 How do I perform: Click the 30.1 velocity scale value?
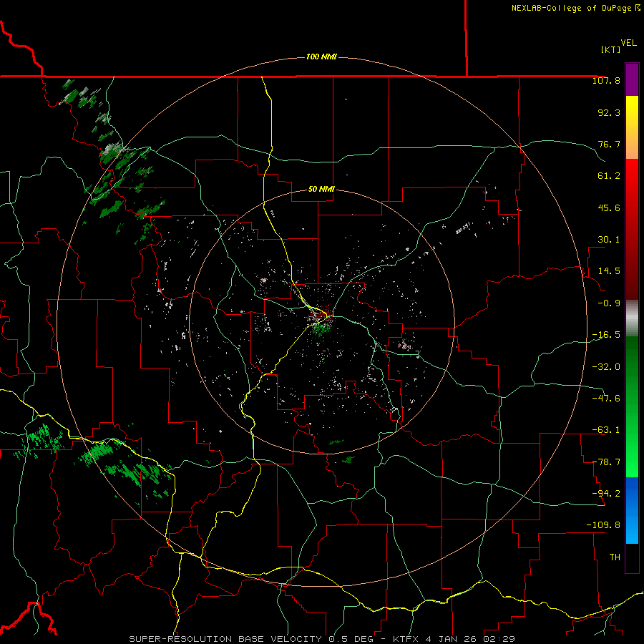(x=609, y=240)
